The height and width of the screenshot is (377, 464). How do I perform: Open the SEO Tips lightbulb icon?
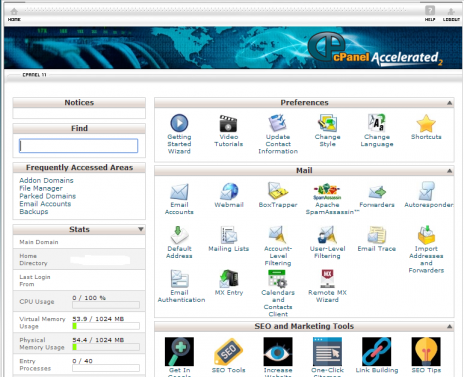pyautogui.click(x=426, y=351)
